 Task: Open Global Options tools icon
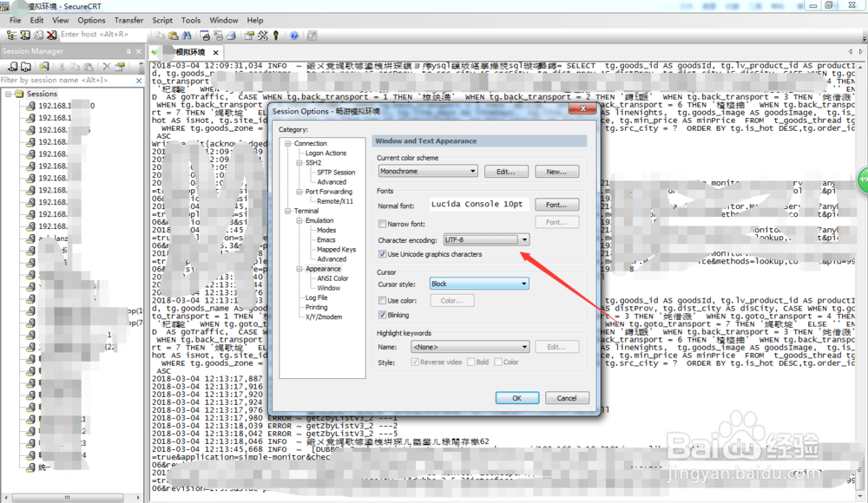point(262,36)
